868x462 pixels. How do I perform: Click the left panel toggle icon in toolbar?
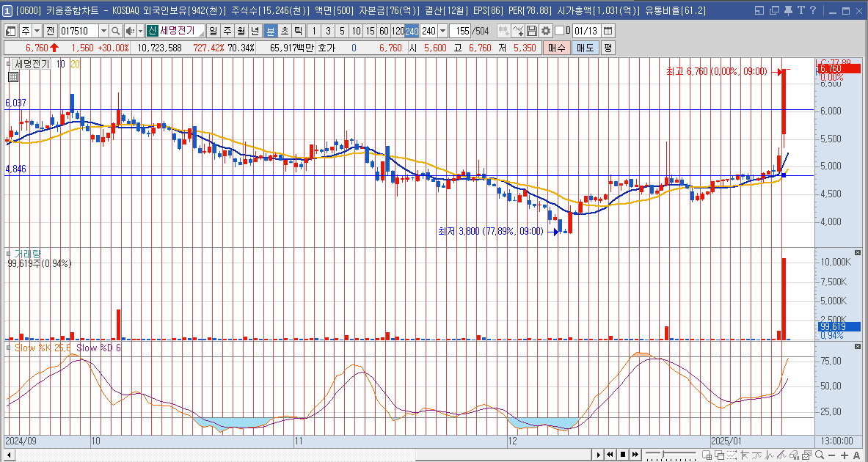pyautogui.click(x=11, y=31)
